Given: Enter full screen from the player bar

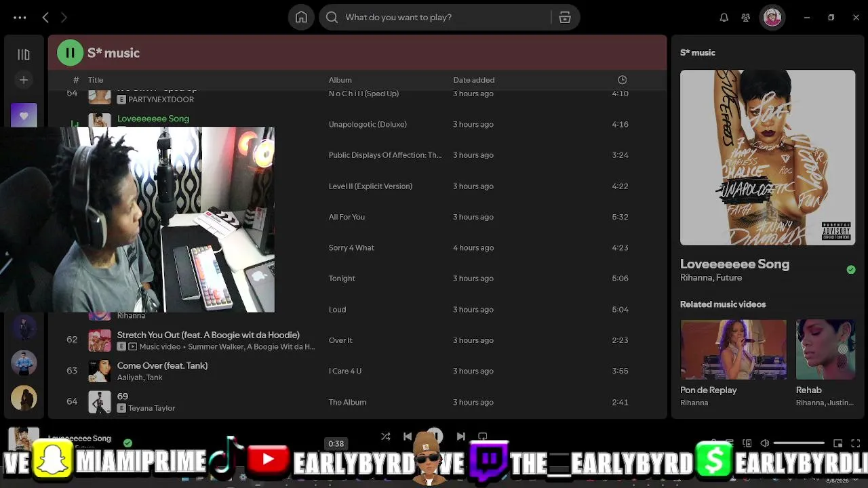Looking at the screenshot, I should [855, 443].
